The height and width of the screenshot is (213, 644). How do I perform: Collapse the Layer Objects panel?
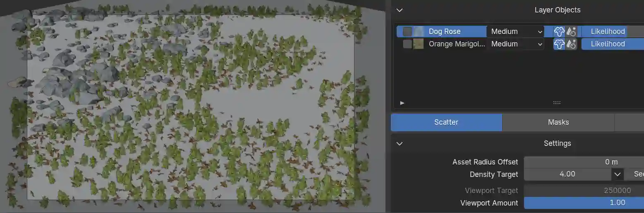tap(400, 10)
